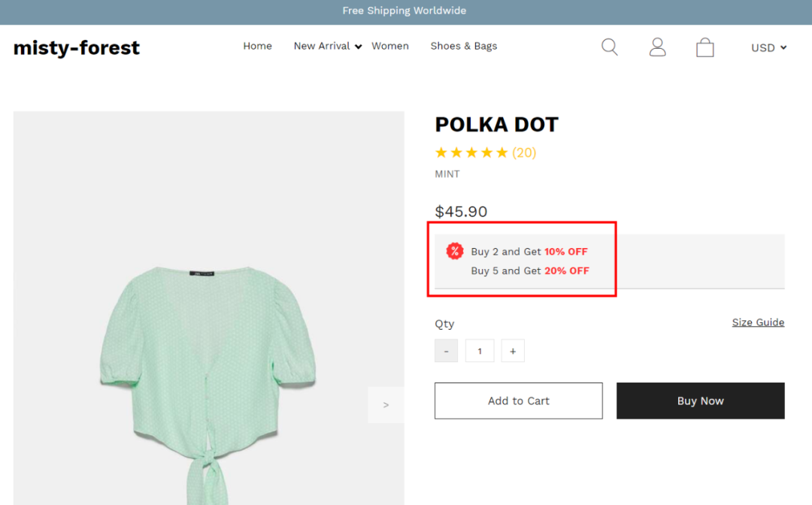Click the red discount percent badge
The width and height of the screenshot is (812, 505).
(x=455, y=251)
